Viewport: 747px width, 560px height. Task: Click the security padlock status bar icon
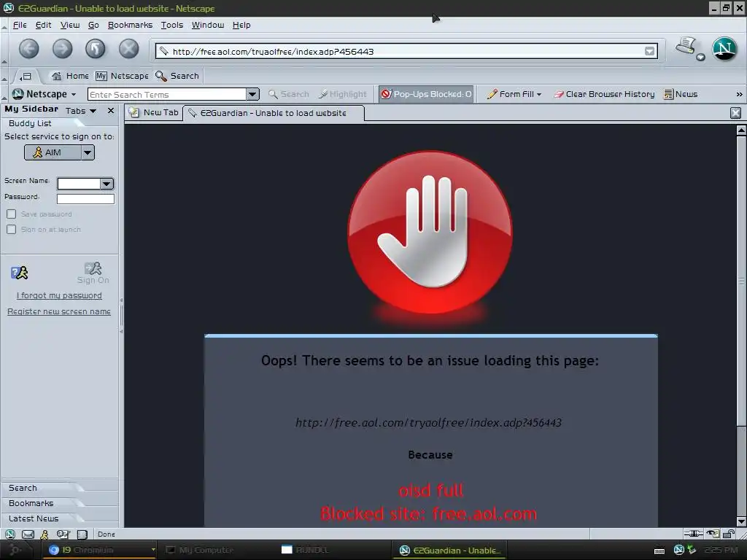pyautogui.click(x=729, y=534)
